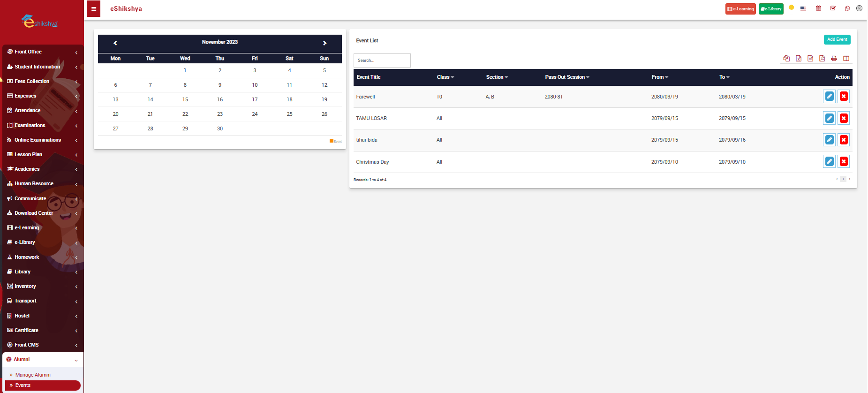Open task checklist icon in header
The width and height of the screenshot is (868, 393).
[833, 8]
